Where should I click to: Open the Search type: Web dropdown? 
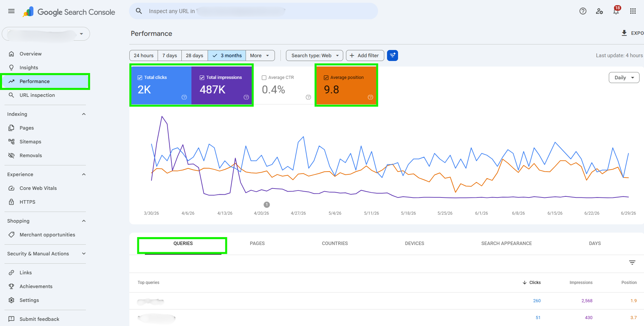(x=315, y=55)
